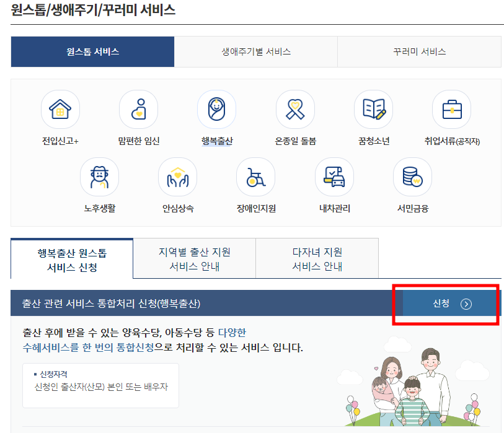Open the 온종일 돌봄 service
504x433 pixels.
(x=295, y=109)
